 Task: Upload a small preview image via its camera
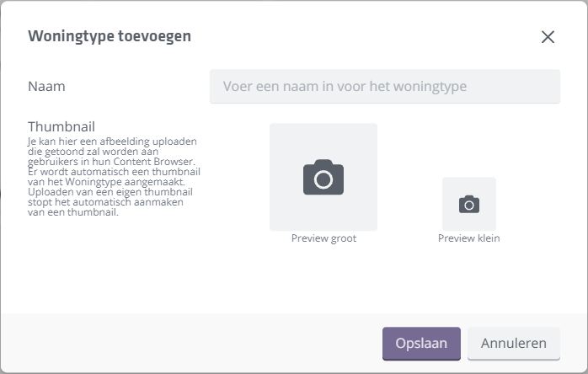469,204
